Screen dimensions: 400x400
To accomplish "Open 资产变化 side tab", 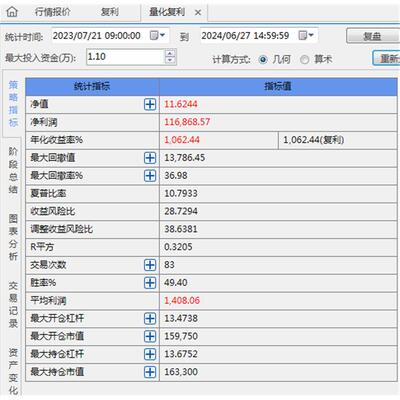I will (x=13, y=371).
